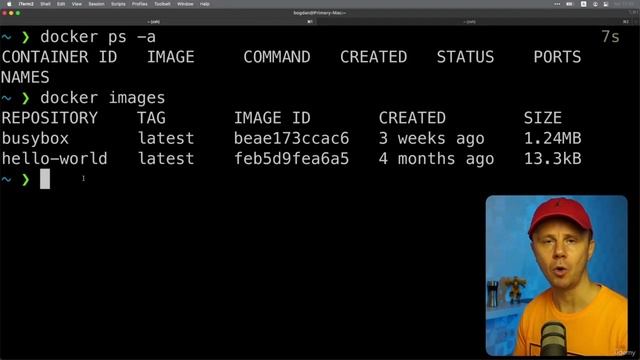Click the menu bar clock
Screen dimensions: 640x360
624,4
